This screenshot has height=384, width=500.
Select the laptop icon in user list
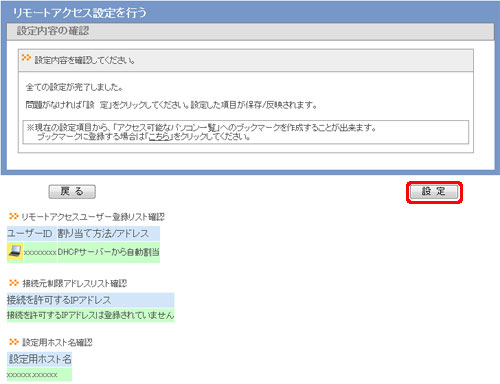pos(15,252)
